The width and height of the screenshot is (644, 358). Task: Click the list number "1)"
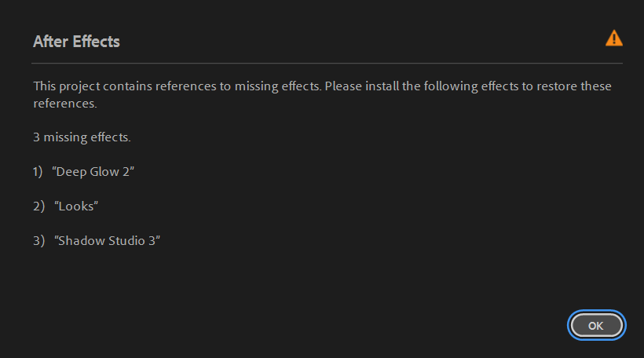pos(38,172)
